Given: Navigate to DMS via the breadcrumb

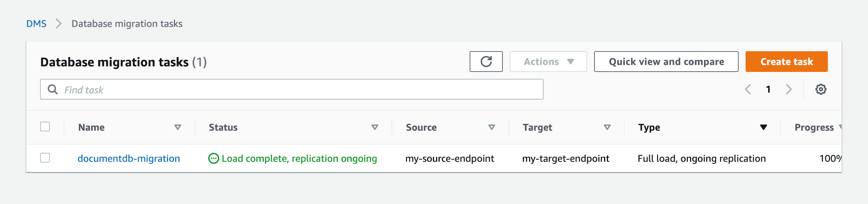Looking at the screenshot, I should [36, 24].
